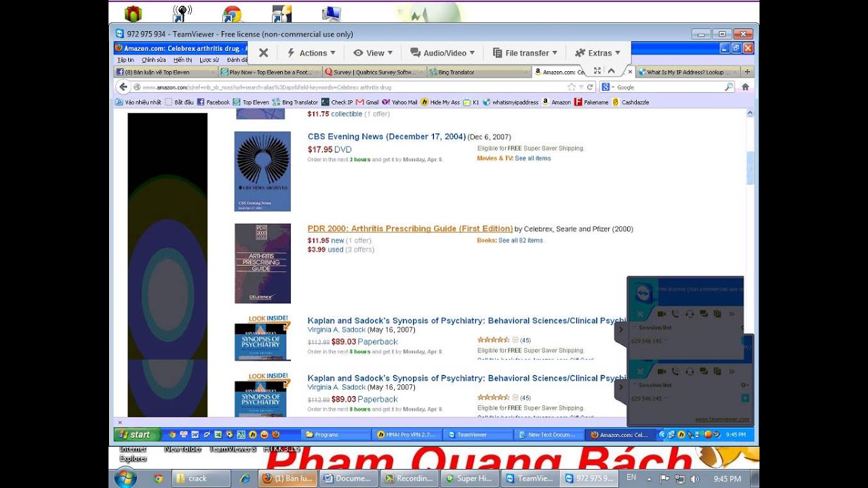Open the Top Eleven bookmark
This screenshot has height=488, width=868.
(251, 102)
